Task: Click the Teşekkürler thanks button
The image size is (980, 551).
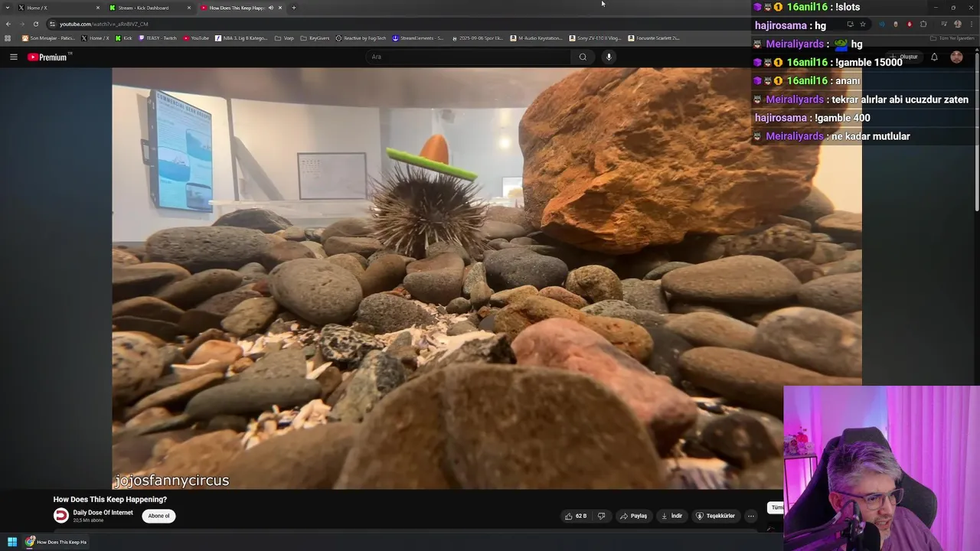Action: click(x=715, y=516)
